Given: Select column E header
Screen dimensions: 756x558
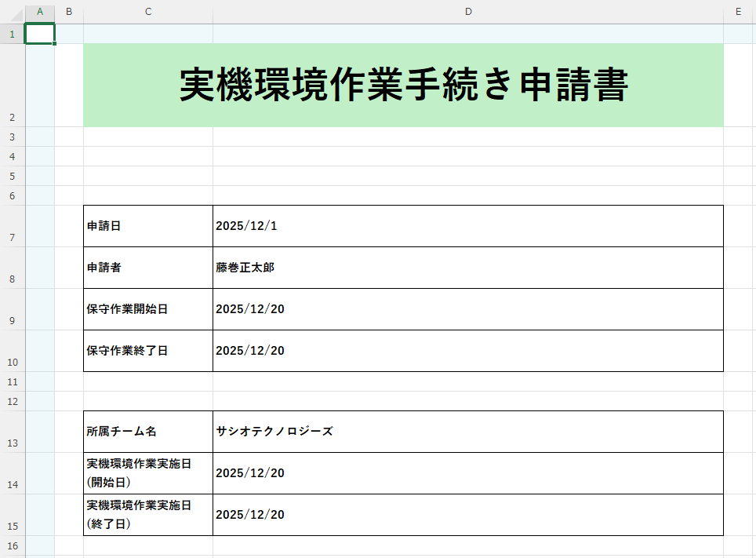Looking at the screenshot, I should tap(739, 12).
